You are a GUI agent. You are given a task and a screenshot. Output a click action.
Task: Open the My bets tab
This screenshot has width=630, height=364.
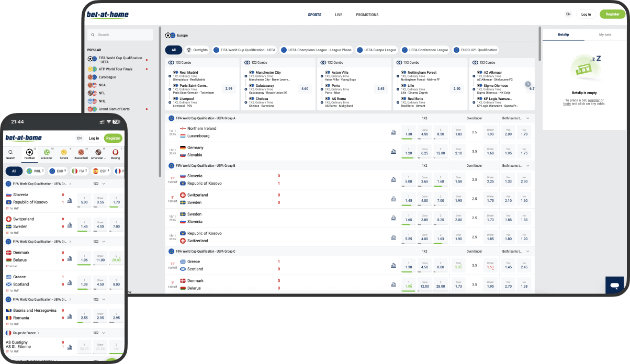(604, 35)
